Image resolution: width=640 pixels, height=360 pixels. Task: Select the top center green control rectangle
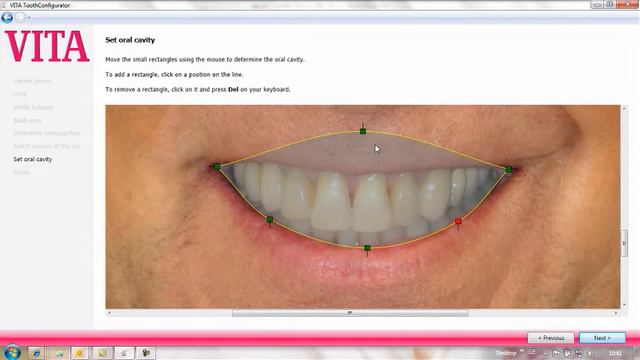click(x=363, y=131)
